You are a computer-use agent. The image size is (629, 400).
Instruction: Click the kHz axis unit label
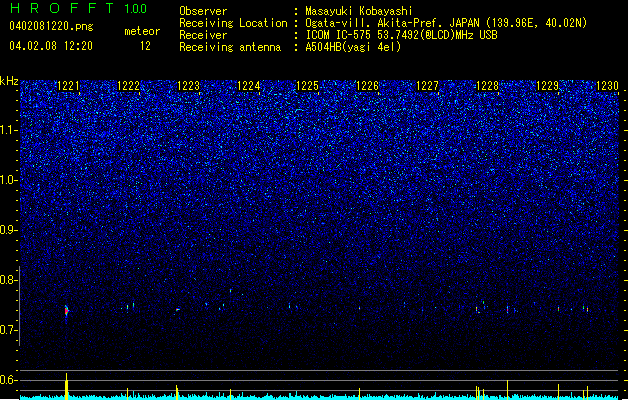pos(9,81)
